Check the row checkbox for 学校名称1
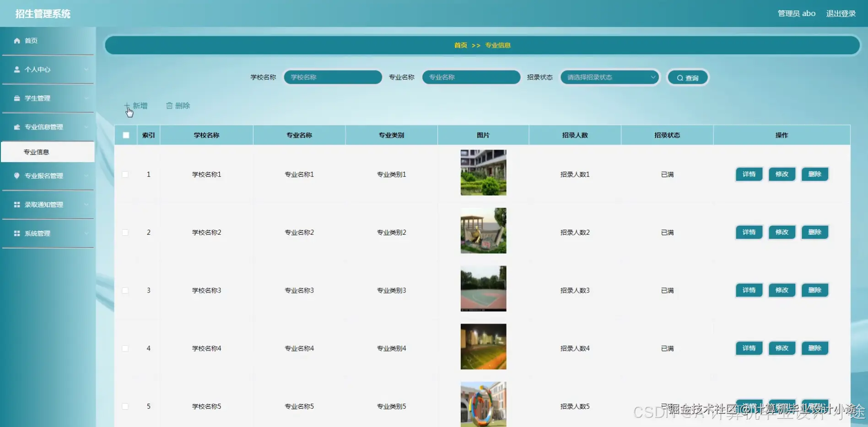Screen dimensions: 868x427 [x=125, y=174]
